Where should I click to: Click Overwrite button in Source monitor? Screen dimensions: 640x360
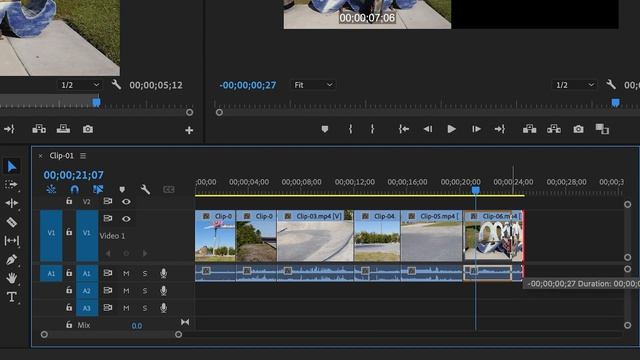pyautogui.click(x=63, y=129)
